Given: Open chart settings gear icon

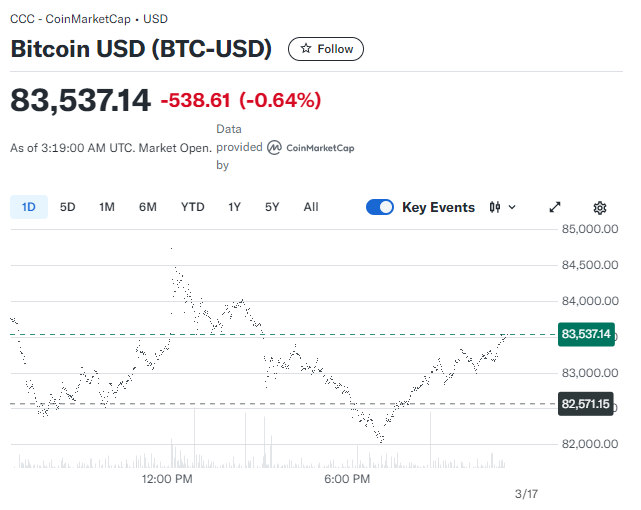Looking at the screenshot, I should (x=600, y=207).
